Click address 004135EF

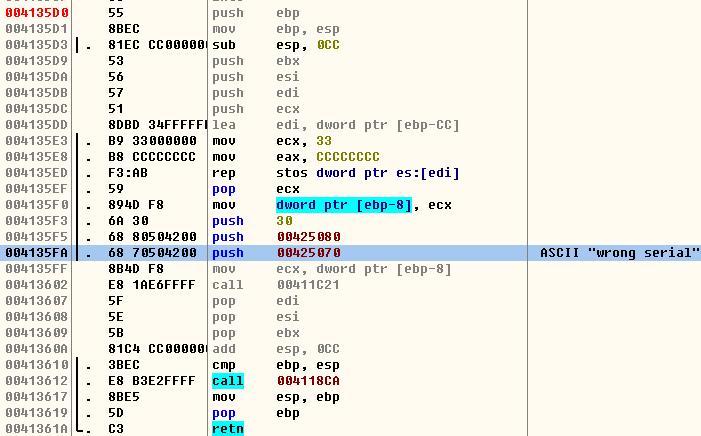click(x=37, y=189)
